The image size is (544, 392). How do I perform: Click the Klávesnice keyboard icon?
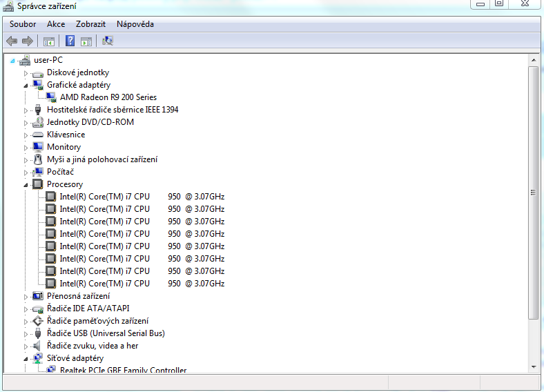(38, 135)
